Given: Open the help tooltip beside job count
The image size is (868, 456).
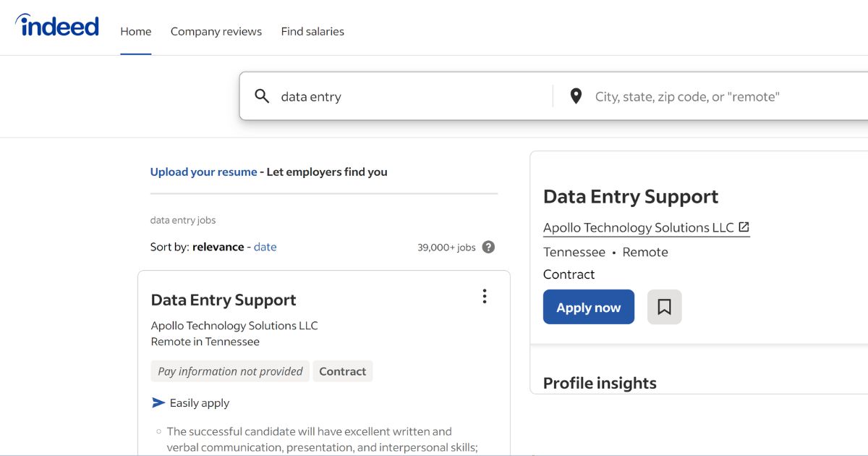Looking at the screenshot, I should pyautogui.click(x=488, y=247).
